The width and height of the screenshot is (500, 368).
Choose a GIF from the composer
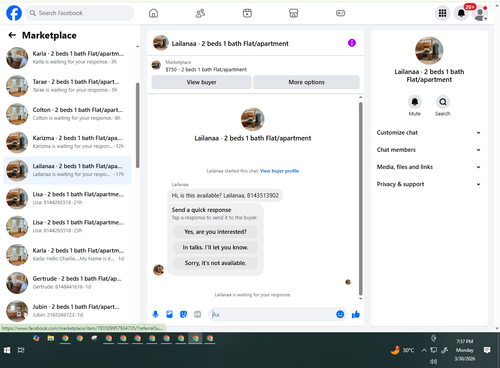(x=197, y=314)
